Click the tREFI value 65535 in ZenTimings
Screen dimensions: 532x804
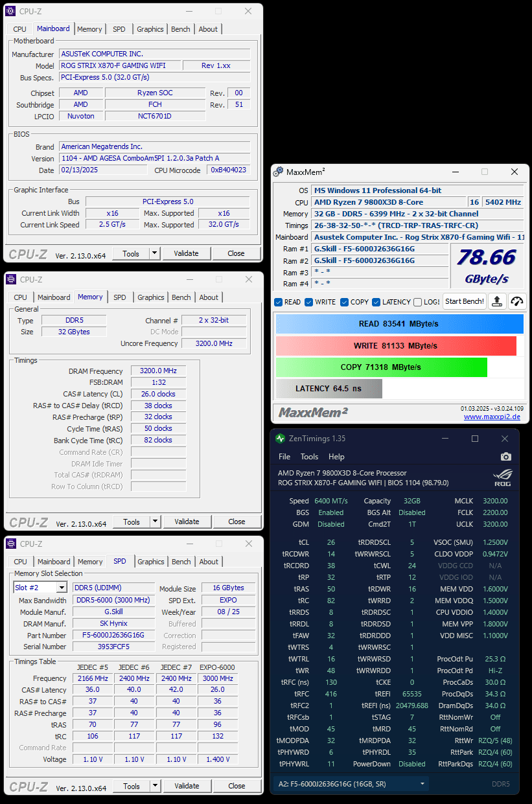point(411,694)
